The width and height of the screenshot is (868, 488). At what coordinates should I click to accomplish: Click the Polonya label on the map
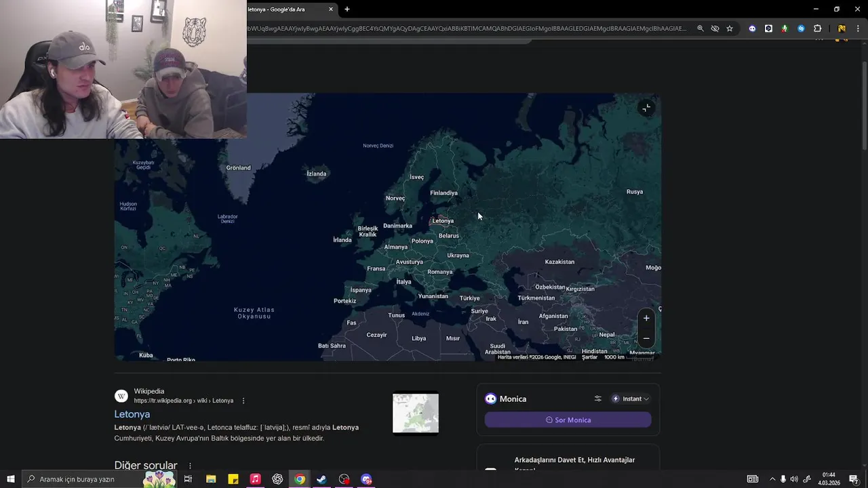[x=422, y=241]
